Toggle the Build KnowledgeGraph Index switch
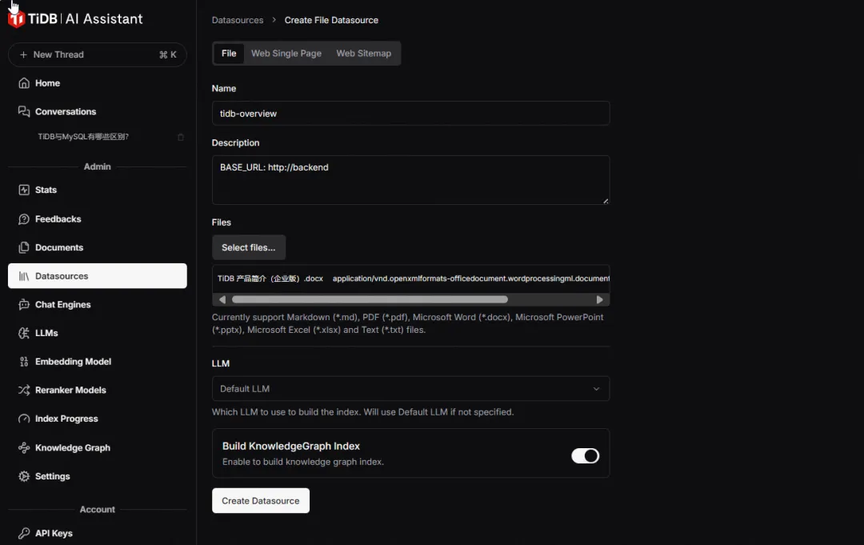Image resolution: width=864 pixels, height=545 pixels. click(x=585, y=456)
